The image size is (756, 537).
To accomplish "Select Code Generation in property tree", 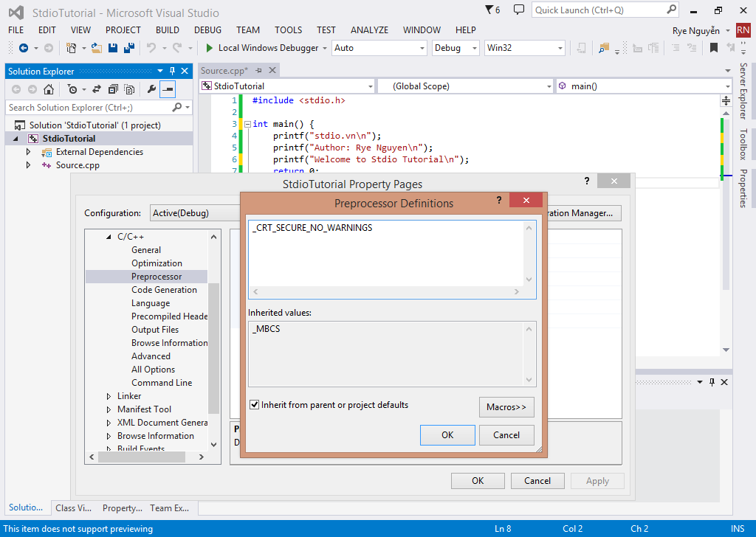I will tap(164, 290).
